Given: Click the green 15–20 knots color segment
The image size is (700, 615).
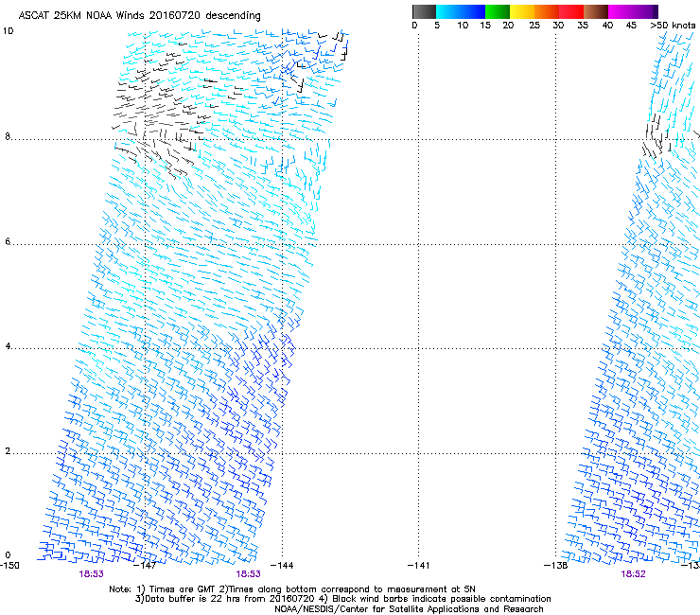Looking at the screenshot, I should pos(498,11).
